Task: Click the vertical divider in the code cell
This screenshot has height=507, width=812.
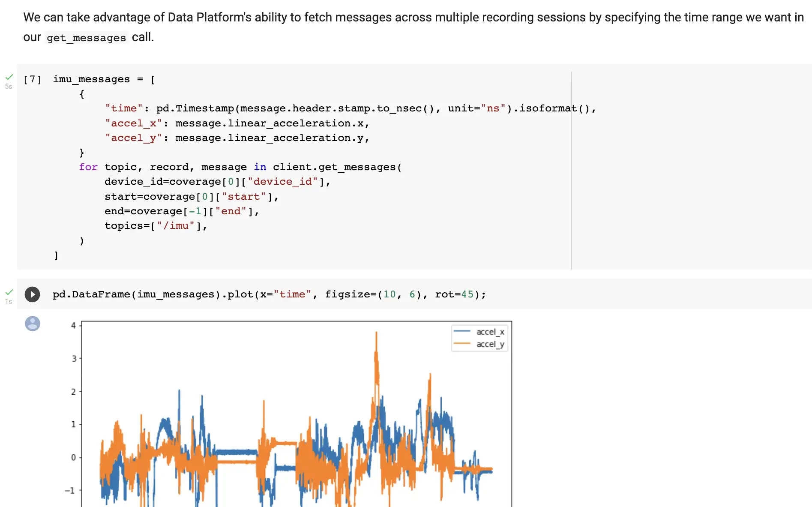Action: point(572,171)
